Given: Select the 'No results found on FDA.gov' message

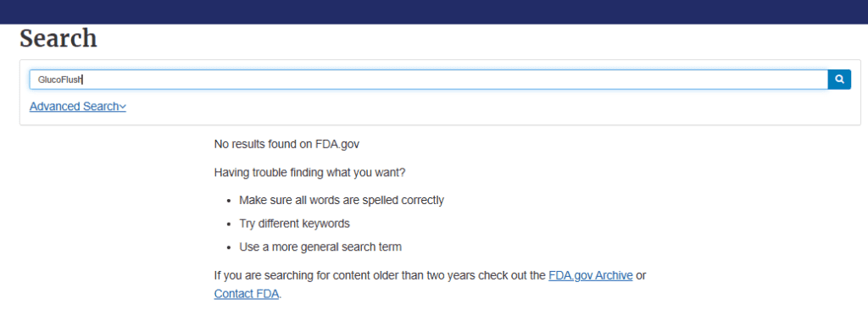Looking at the screenshot, I should (x=287, y=145).
